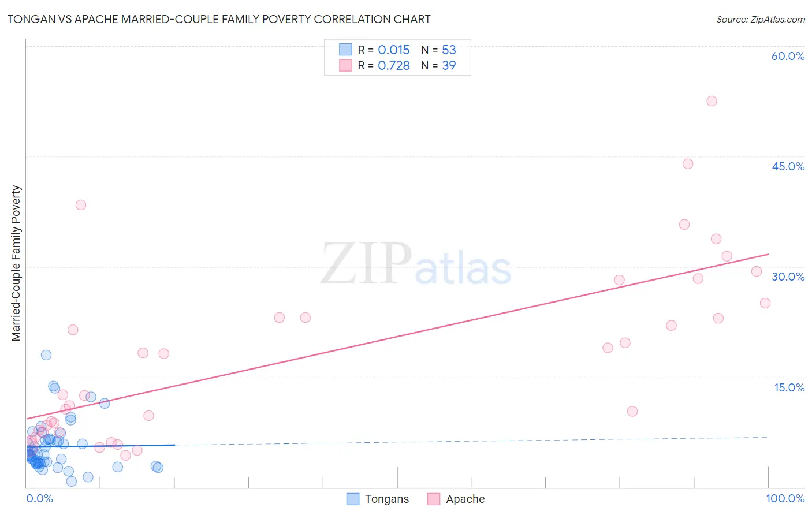Screen dimensions: 812x515
Task: Click the Source: ZipAtlas.com text
Action: (761, 19)
